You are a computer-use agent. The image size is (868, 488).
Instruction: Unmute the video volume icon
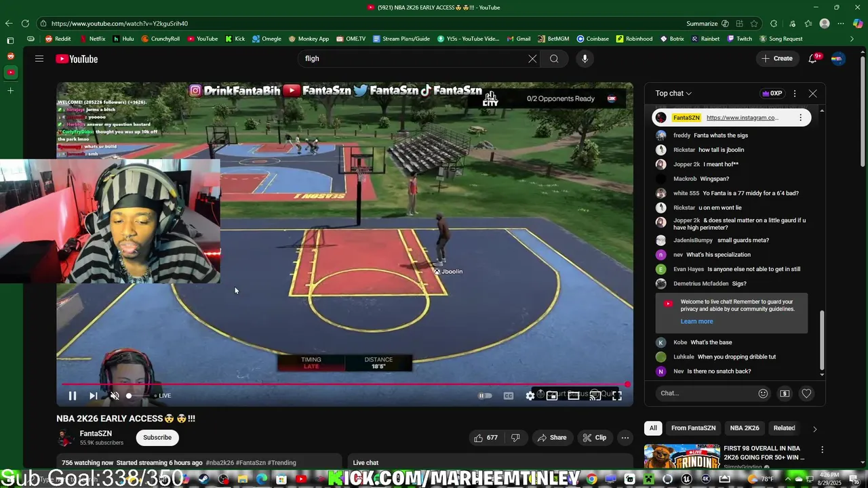(115, 396)
